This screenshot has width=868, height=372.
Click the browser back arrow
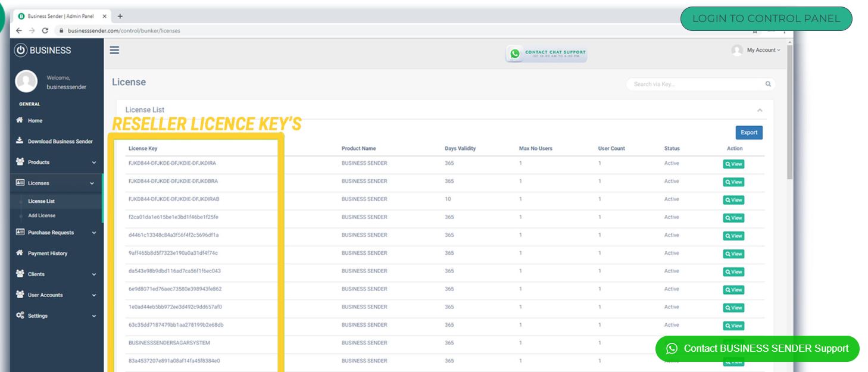click(x=19, y=30)
